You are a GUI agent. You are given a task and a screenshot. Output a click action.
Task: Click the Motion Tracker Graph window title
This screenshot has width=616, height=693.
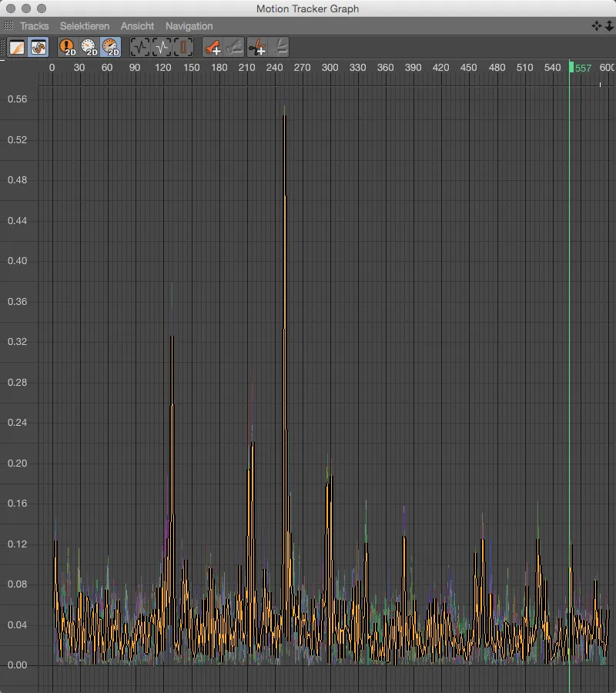pos(307,8)
